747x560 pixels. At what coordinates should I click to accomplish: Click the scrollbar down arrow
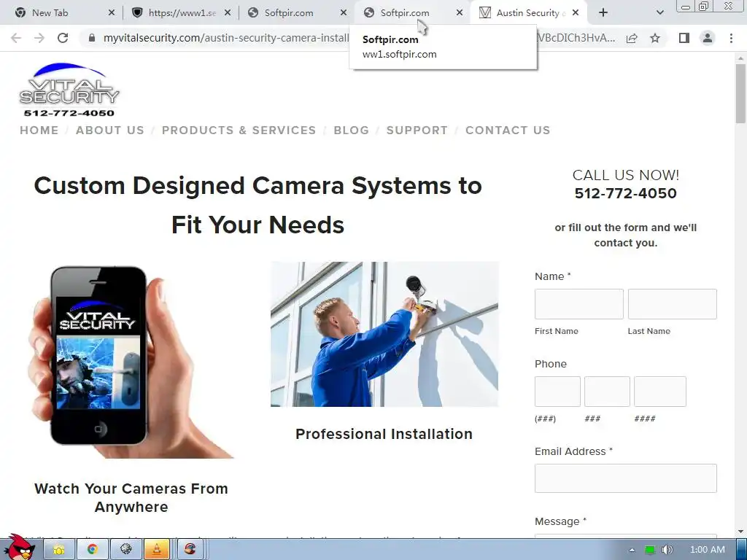pyautogui.click(x=740, y=531)
